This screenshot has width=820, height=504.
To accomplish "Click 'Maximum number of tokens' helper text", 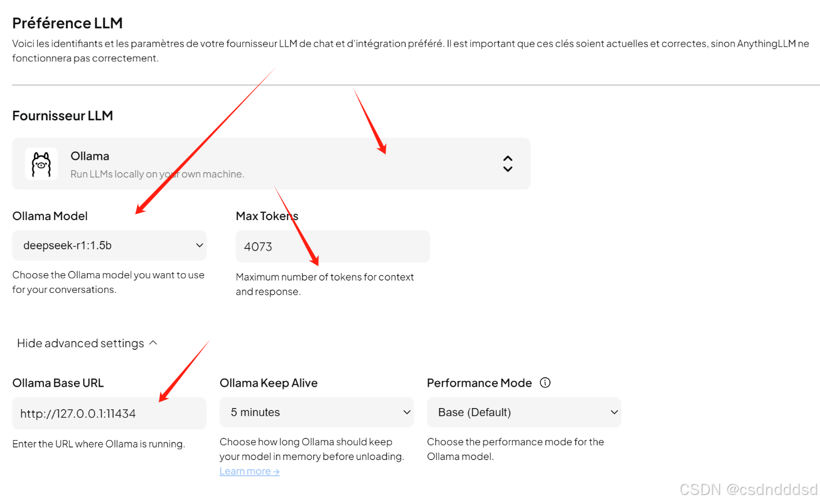I will coord(325,284).
